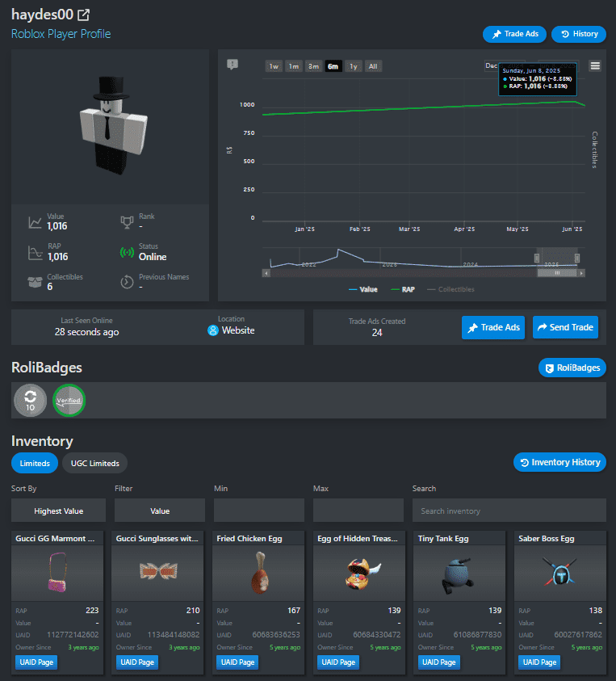
Task: Select 1y chart range
Action: (354, 66)
